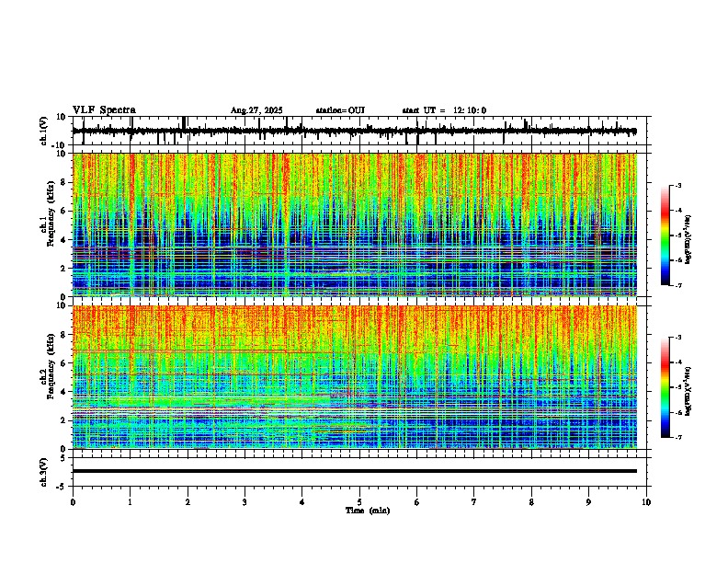The height and width of the screenshot is (563, 728).
Task: Click time axis tick label "9"
Action: (588, 502)
